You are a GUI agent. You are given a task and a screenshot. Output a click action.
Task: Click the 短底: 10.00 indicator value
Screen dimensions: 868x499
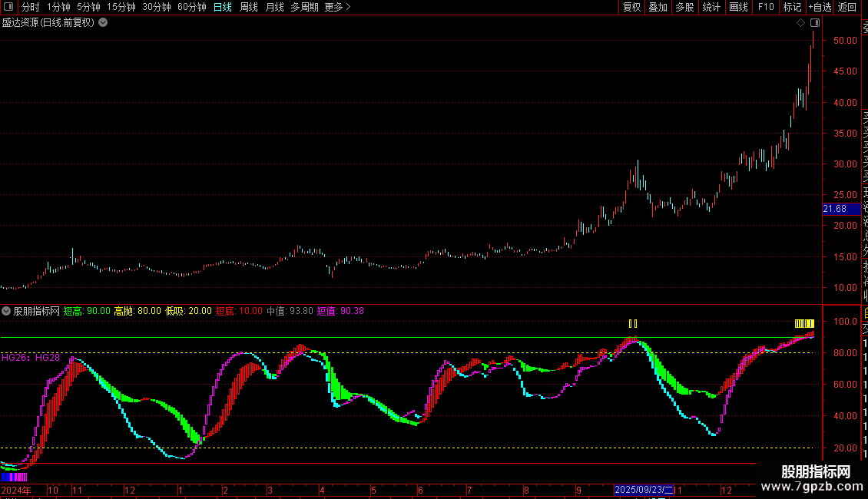tap(239, 311)
